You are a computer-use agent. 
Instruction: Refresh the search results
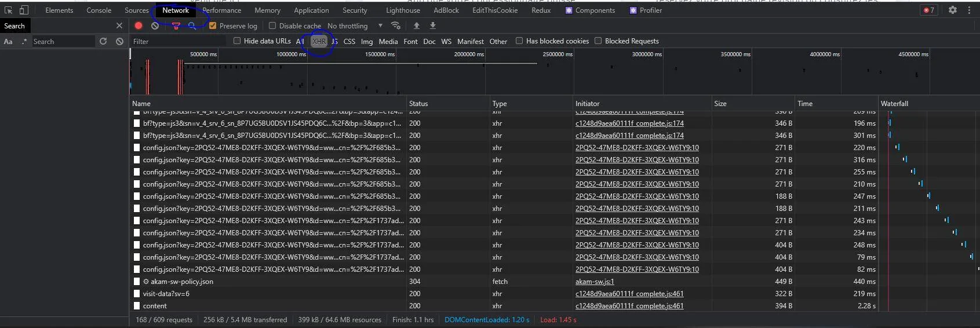point(103,41)
